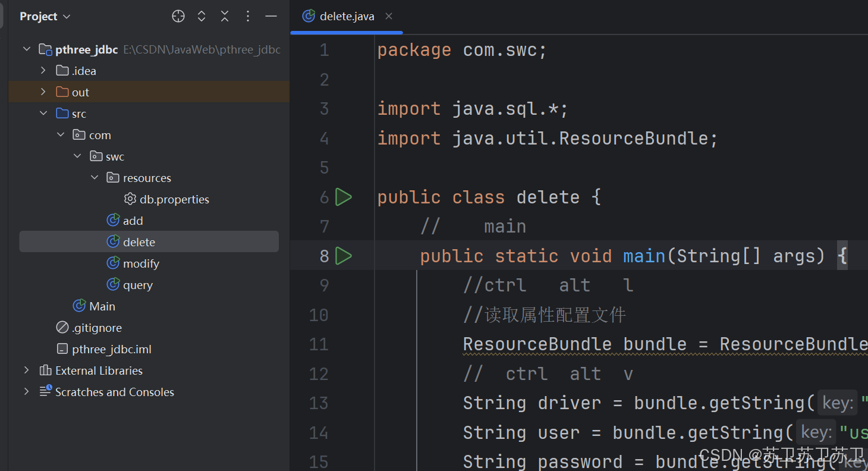The height and width of the screenshot is (471, 868).
Task: Click the Scratches and Consoles icon
Action: pos(45,391)
